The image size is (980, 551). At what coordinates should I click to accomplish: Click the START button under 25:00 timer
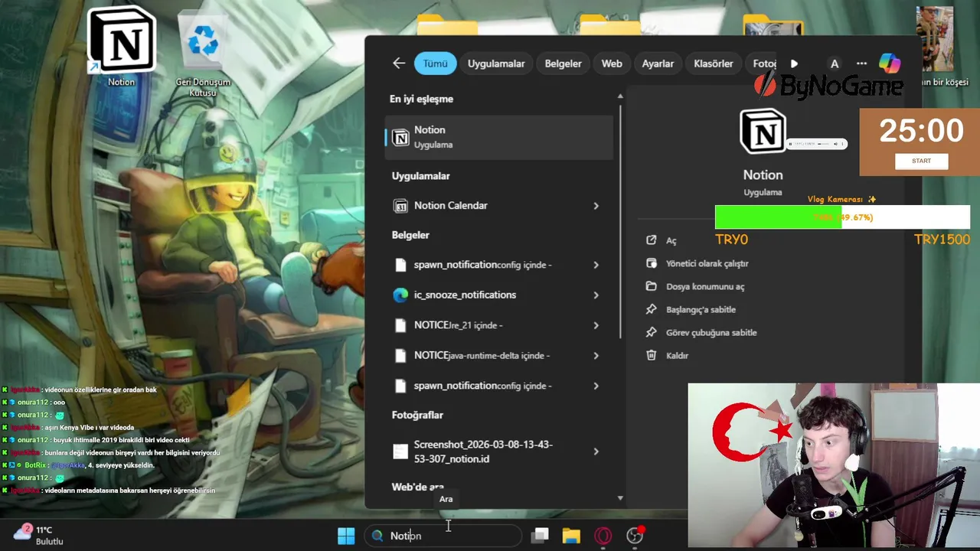tap(921, 161)
